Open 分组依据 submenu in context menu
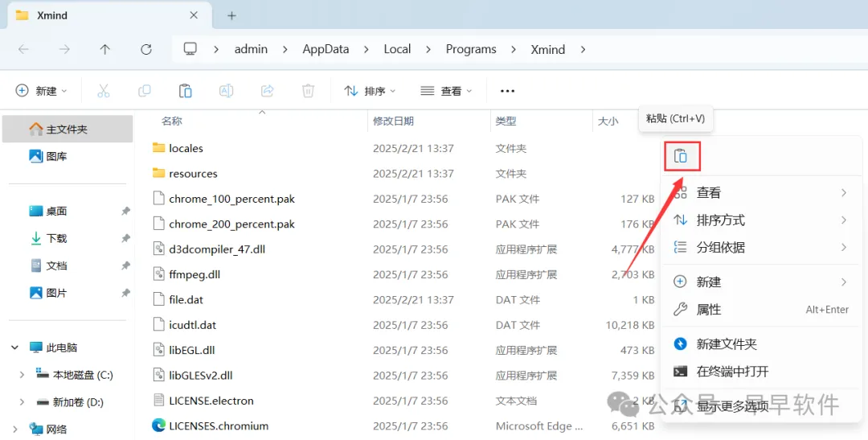 761,247
